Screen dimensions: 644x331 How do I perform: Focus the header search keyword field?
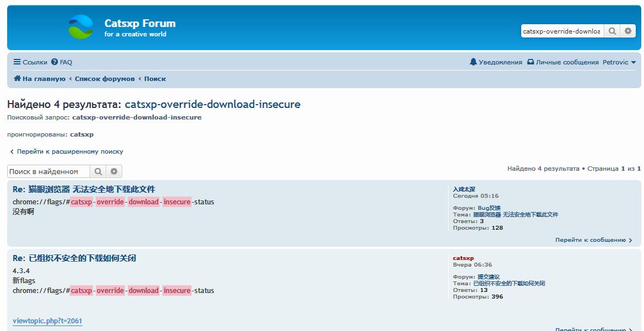[x=563, y=31]
